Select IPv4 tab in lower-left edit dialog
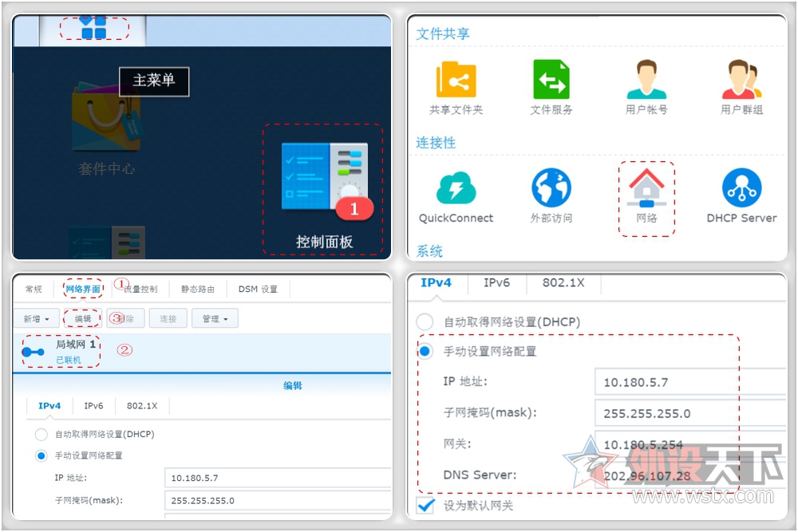Screen dimensions: 798x532 coord(49,406)
